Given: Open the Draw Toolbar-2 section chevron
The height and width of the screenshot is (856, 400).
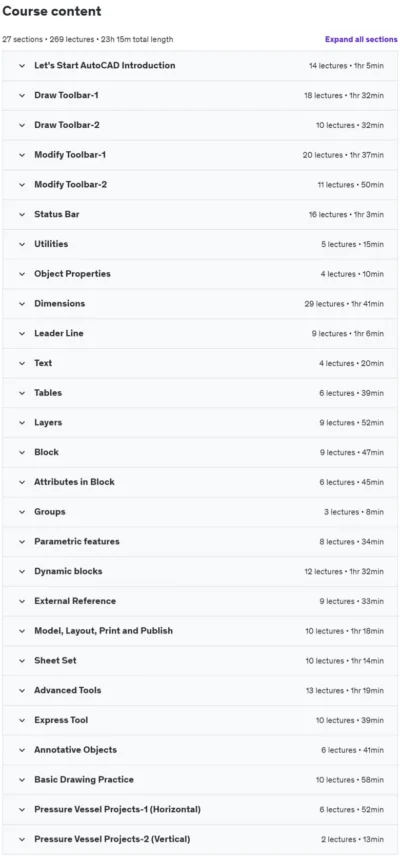Looking at the screenshot, I should (x=22, y=125).
